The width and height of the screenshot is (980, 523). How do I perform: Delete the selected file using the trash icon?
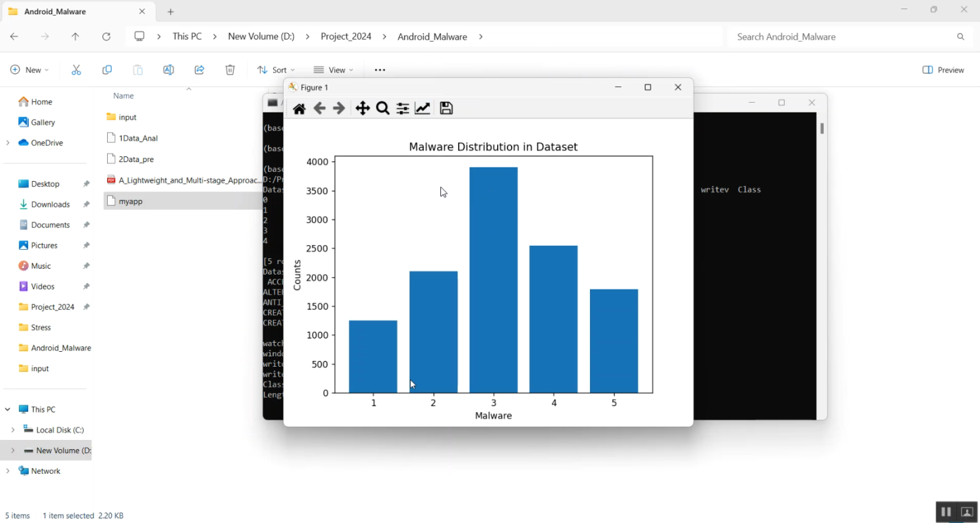pyautogui.click(x=230, y=69)
